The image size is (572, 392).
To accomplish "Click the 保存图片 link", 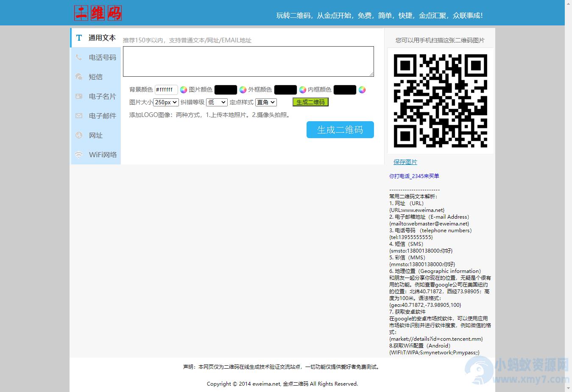I will [x=405, y=162].
